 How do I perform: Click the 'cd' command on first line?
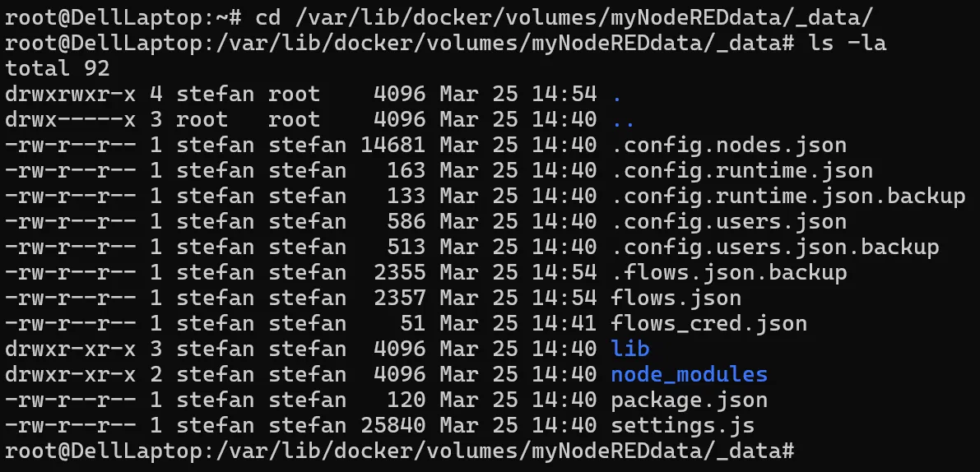pos(268,17)
